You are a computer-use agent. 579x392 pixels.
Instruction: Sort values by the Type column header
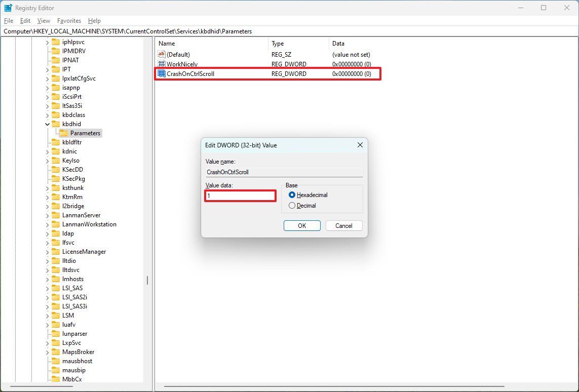pyautogui.click(x=298, y=43)
